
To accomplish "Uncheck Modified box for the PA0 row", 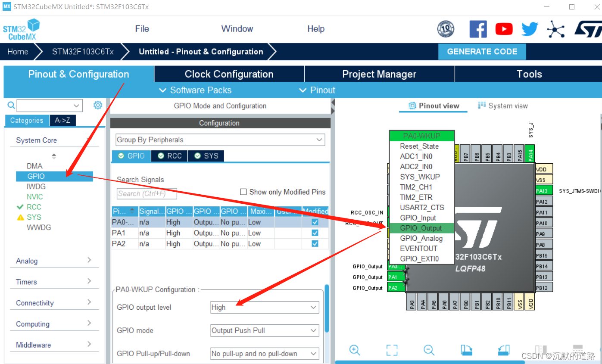I will click(315, 222).
